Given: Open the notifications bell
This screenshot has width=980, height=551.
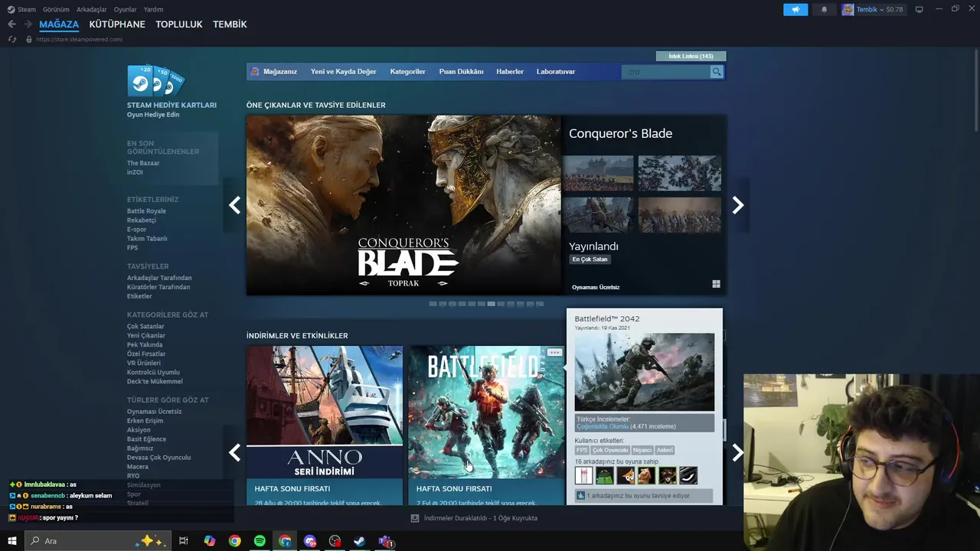Looking at the screenshot, I should [824, 9].
